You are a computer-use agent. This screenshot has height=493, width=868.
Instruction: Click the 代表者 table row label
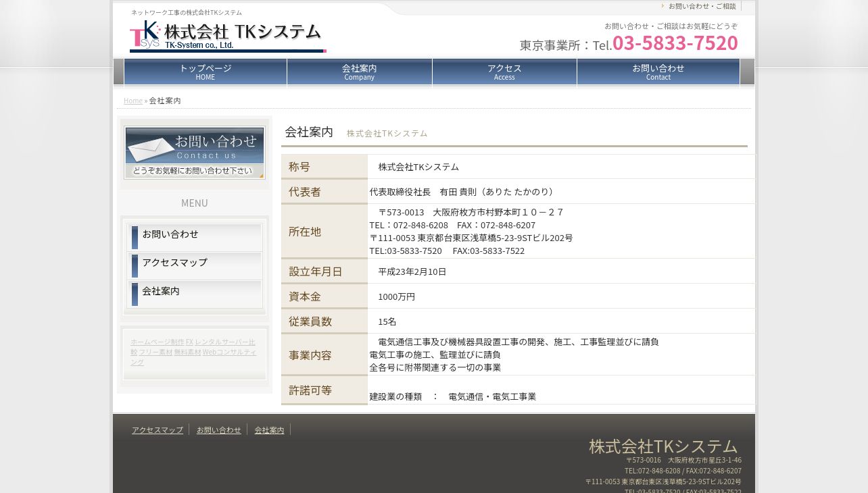tap(324, 192)
